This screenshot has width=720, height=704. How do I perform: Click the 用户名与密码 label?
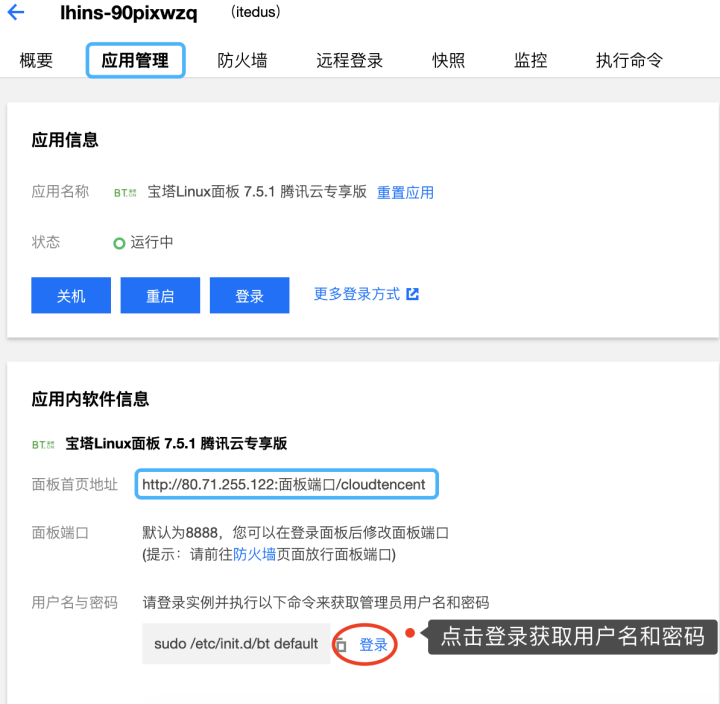tap(75, 603)
